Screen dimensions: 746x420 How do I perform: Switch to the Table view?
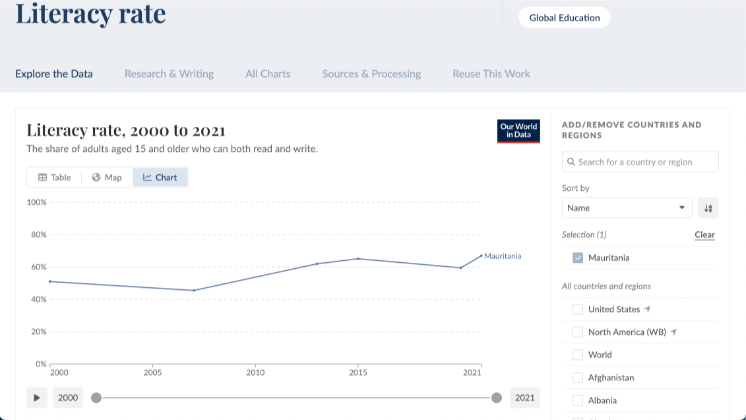pyautogui.click(x=54, y=177)
